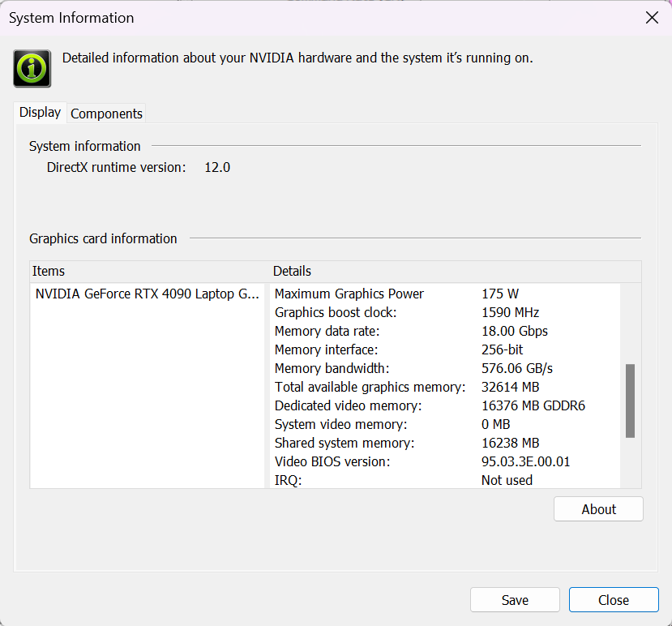The image size is (672, 626).
Task: Switch to the Components tab
Action: click(x=106, y=114)
